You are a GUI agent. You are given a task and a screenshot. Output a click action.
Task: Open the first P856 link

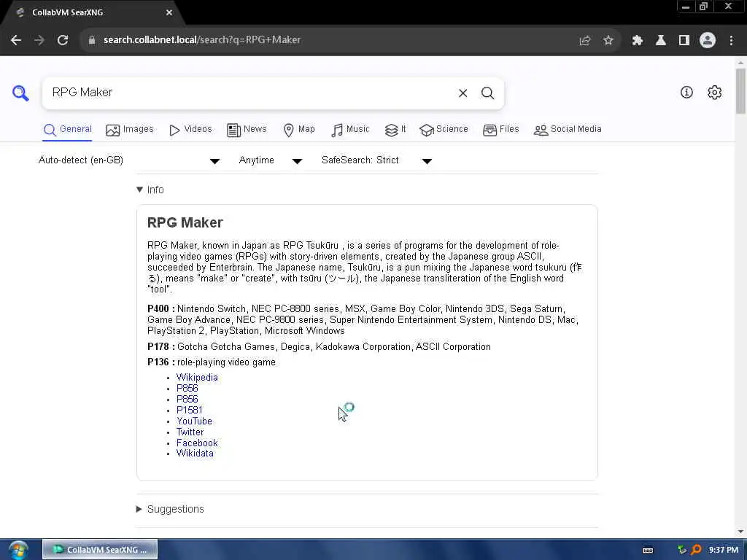pos(187,388)
